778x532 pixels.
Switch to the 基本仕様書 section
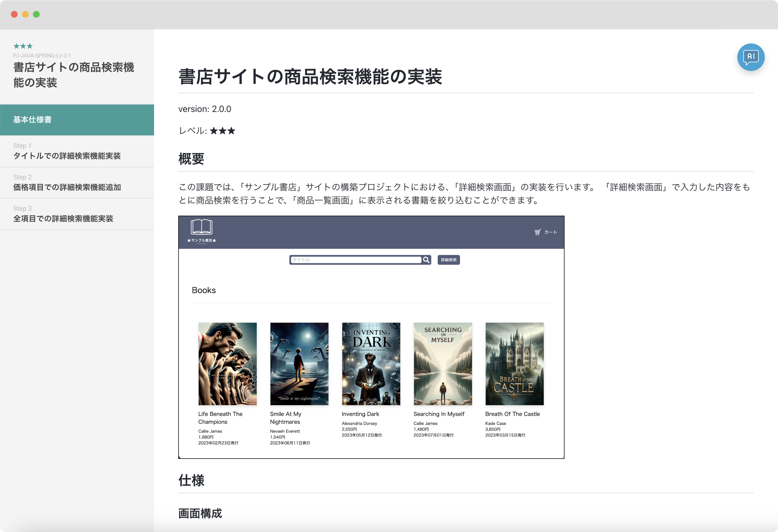click(77, 120)
